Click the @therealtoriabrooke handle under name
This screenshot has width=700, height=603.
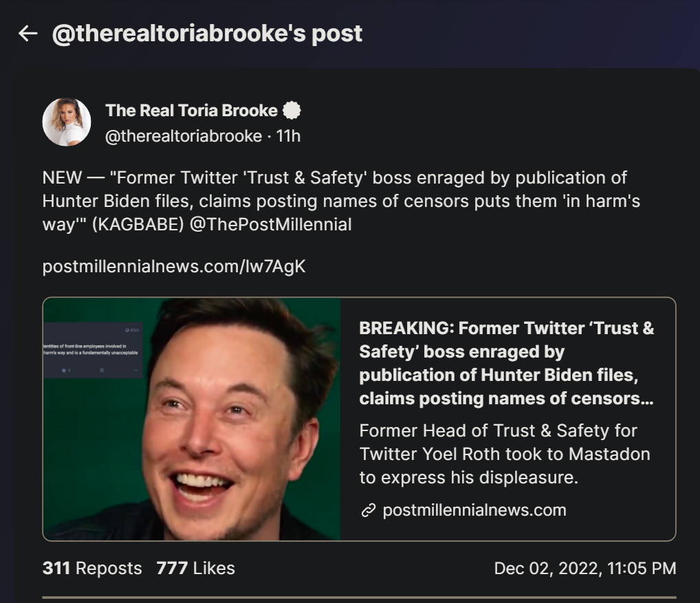(183, 136)
